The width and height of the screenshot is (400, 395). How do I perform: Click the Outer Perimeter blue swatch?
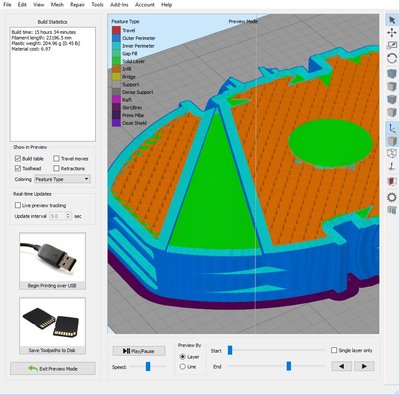[x=116, y=38]
